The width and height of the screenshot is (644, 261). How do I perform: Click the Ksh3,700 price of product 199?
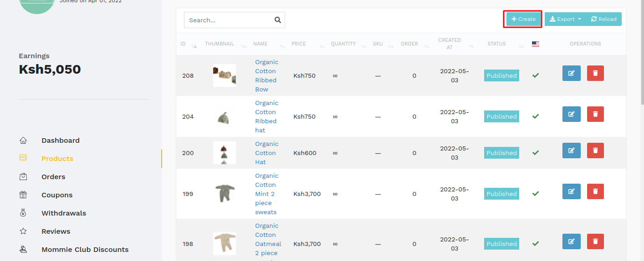tap(307, 194)
